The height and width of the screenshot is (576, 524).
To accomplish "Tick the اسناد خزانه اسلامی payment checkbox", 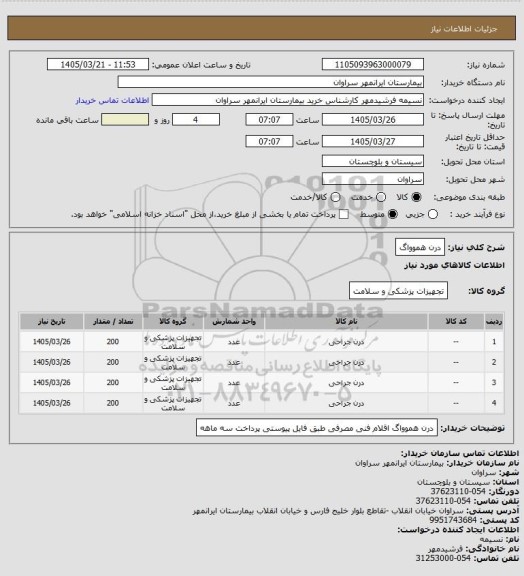I will tap(344, 214).
